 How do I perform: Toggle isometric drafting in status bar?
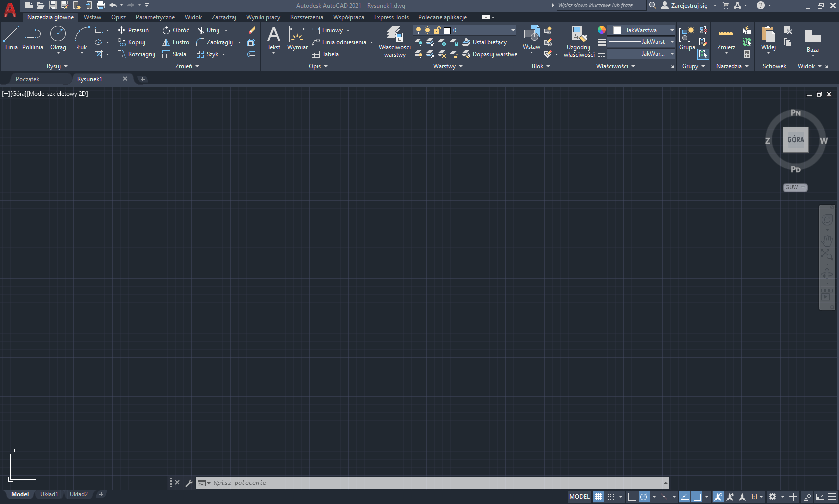[x=664, y=497]
